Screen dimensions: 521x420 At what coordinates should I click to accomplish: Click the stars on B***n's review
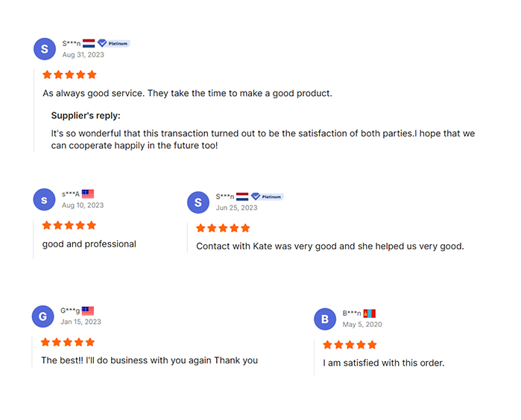click(x=350, y=345)
